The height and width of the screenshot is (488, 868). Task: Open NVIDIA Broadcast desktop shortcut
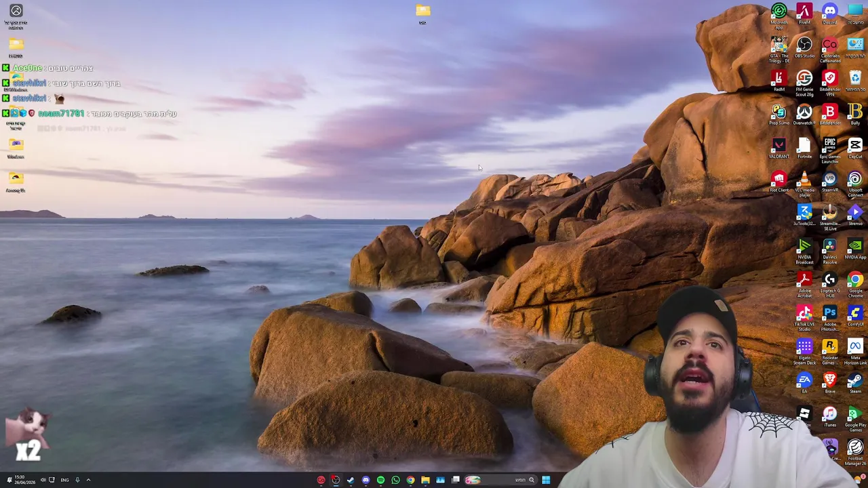[x=804, y=251]
